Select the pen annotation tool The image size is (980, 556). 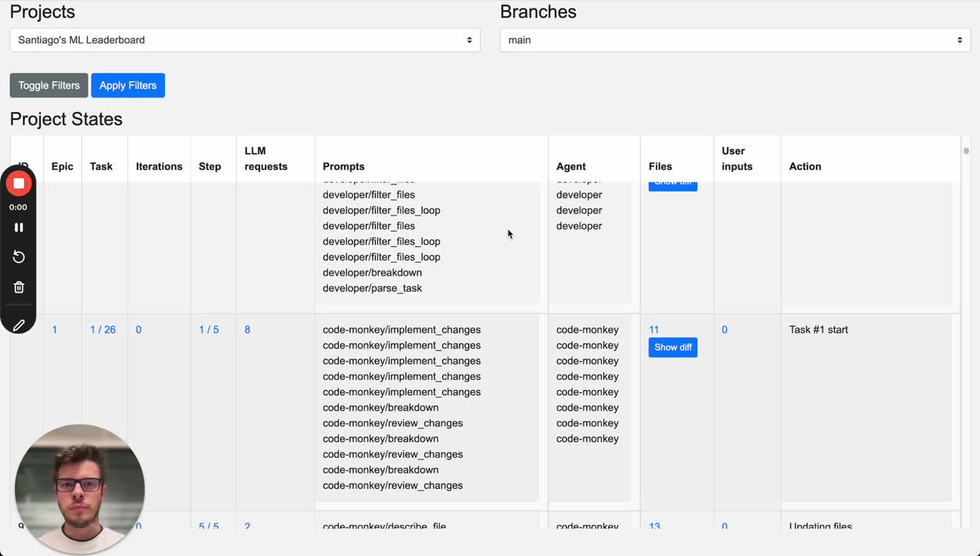point(19,324)
